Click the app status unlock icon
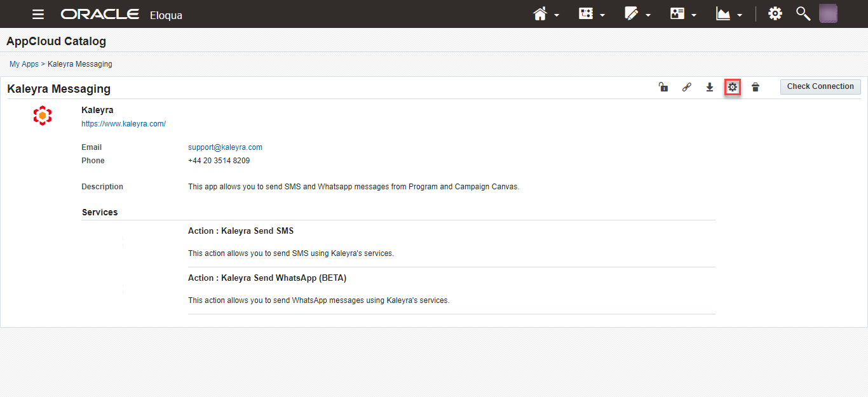868x397 pixels. (663, 87)
